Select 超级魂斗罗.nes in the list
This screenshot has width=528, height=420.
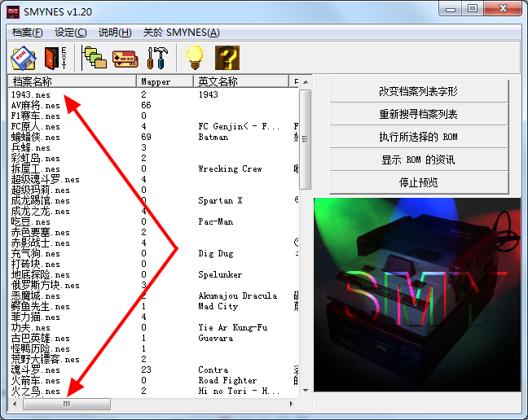point(46,179)
